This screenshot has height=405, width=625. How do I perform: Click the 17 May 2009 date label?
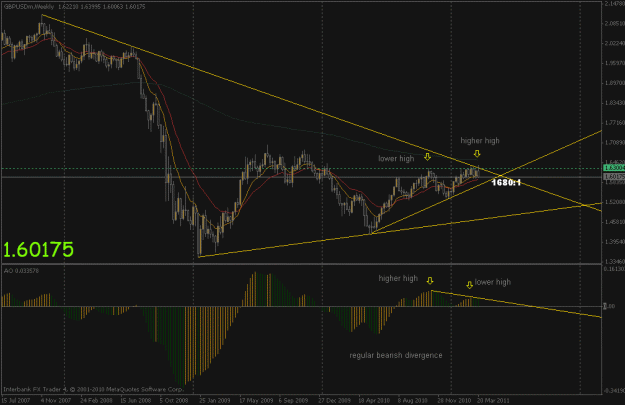click(256, 400)
